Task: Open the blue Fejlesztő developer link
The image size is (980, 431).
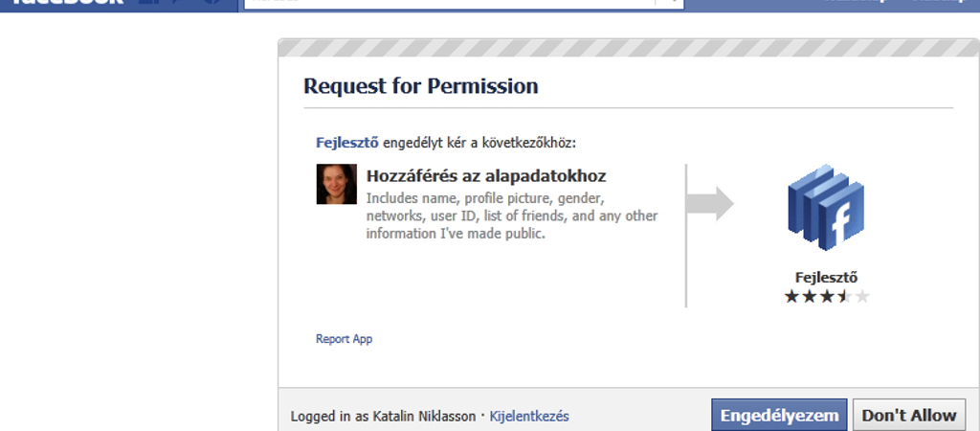Action: pos(346,143)
